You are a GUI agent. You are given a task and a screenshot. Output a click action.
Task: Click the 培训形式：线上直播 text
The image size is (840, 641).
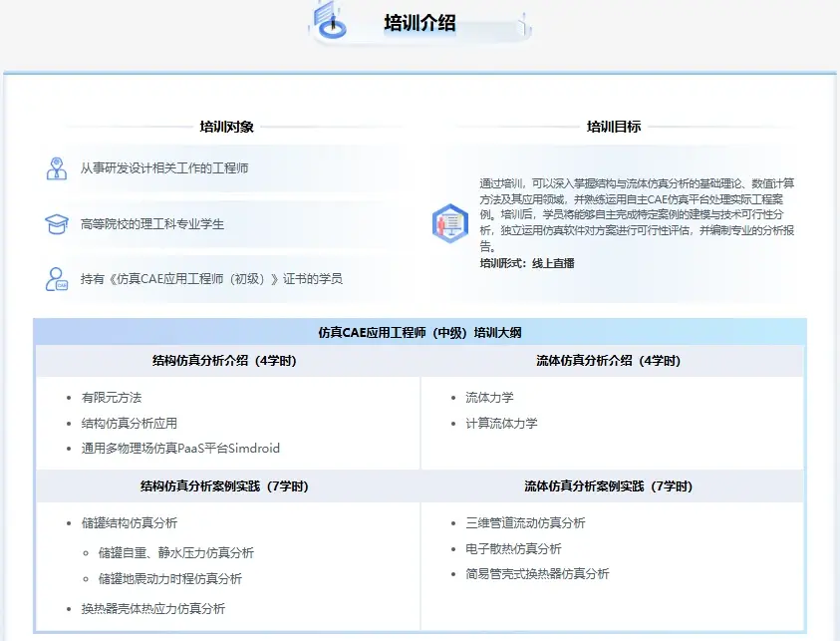[527, 263]
